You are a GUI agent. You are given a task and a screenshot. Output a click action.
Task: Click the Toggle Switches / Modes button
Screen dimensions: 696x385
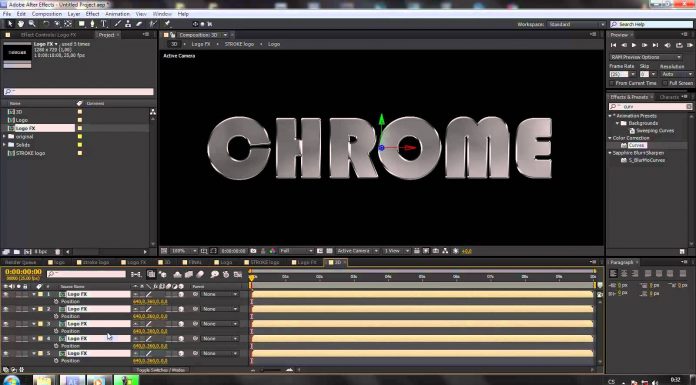pos(161,370)
